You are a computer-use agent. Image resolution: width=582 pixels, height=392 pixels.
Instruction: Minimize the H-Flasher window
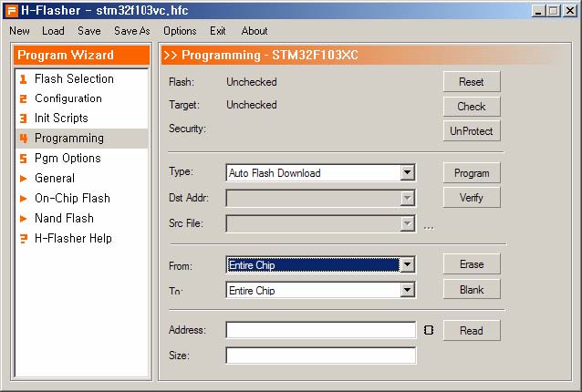click(x=538, y=11)
